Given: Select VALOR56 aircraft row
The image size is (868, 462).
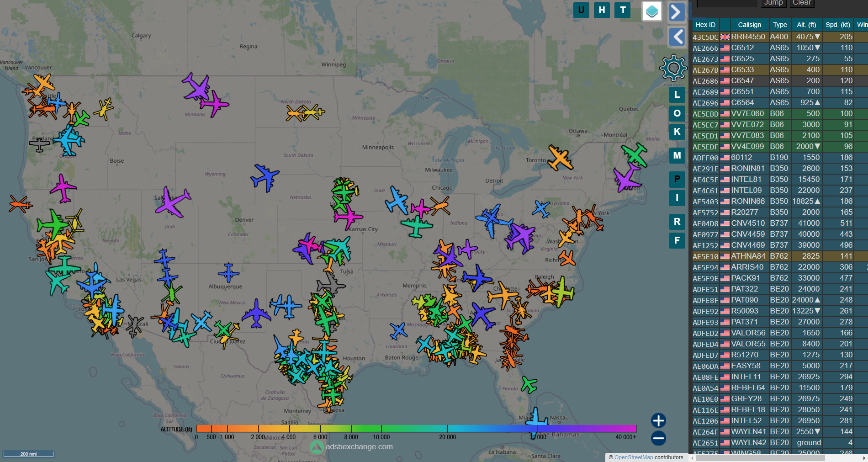Looking at the screenshot, I should (x=780, y=333).
